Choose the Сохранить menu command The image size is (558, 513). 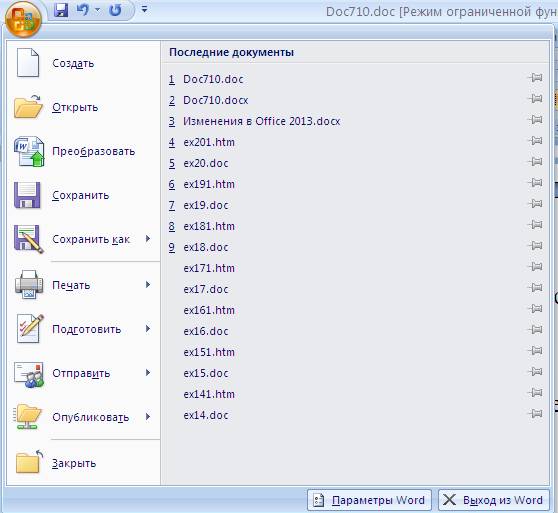pos(84,195)
